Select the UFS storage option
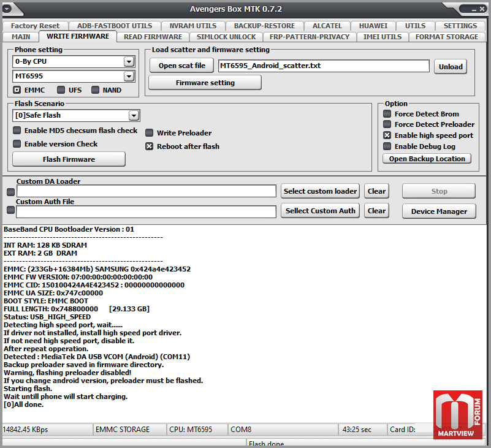 point(61,90)
